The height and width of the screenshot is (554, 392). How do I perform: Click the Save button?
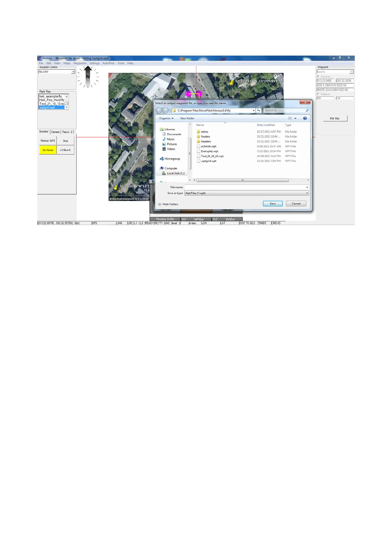pos(273,204)
